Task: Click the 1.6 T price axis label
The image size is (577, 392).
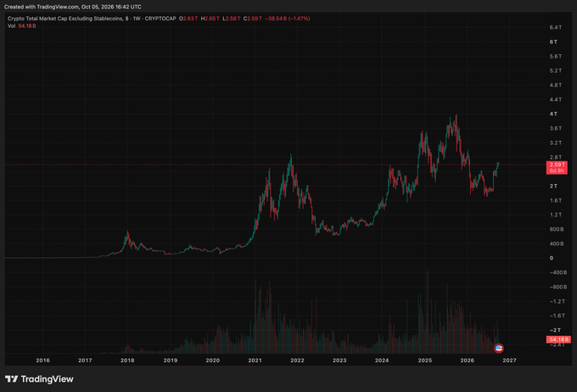Action: point(556,200)
